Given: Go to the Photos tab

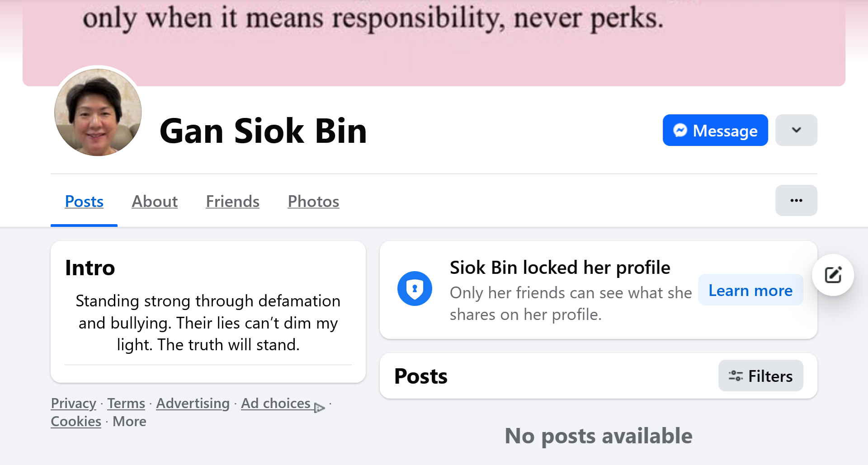Looking at the screenshot, I should (x=313, y=202).
